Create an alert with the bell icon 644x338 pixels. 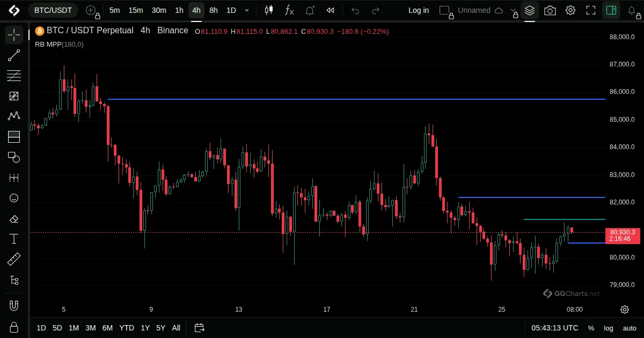click(310, 10)
